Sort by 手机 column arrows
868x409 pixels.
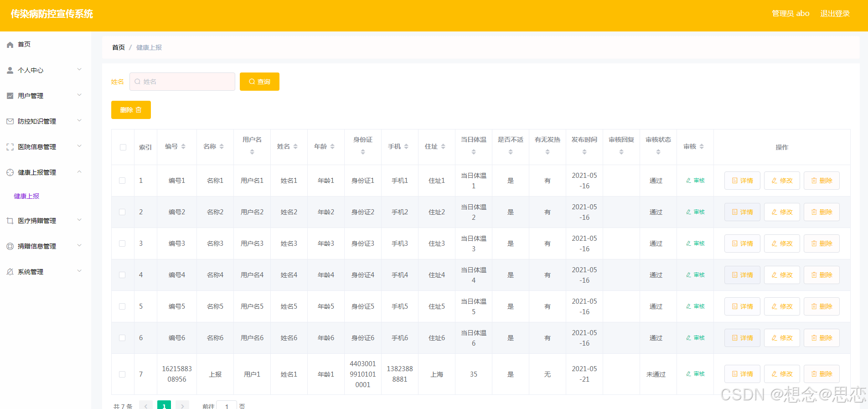(x=406, y=146)
